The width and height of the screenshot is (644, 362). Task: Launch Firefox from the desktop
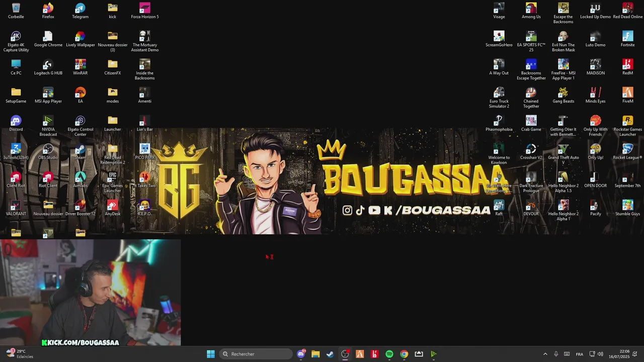[x=48, y=11]
